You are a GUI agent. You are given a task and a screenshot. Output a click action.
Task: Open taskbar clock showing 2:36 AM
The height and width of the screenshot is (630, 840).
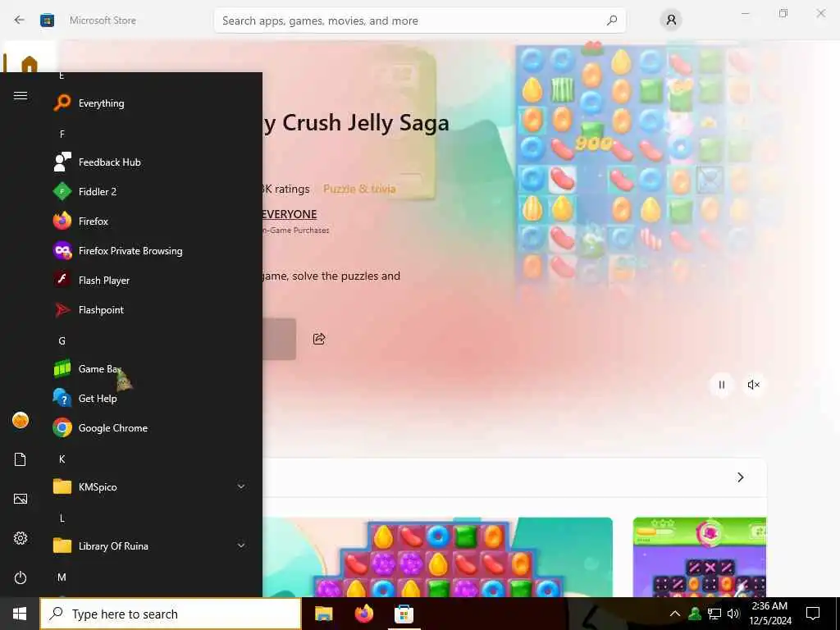(x=769, y=614)
